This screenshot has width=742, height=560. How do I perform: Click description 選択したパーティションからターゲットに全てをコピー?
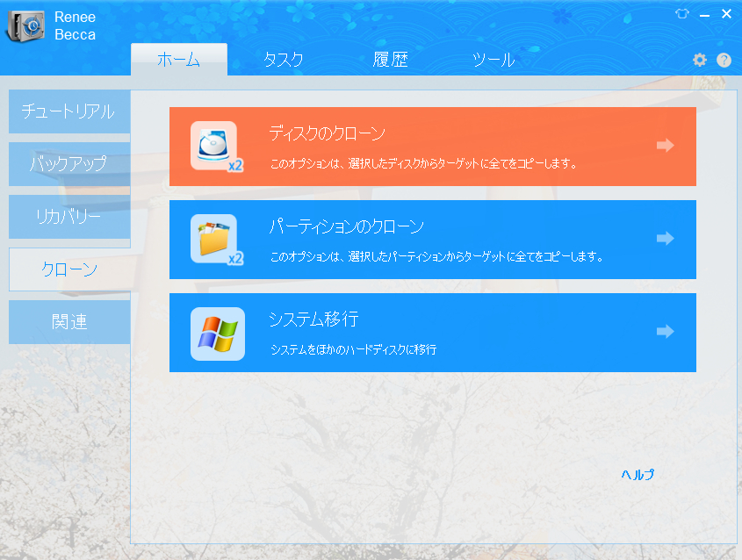(x=436, y=257)
